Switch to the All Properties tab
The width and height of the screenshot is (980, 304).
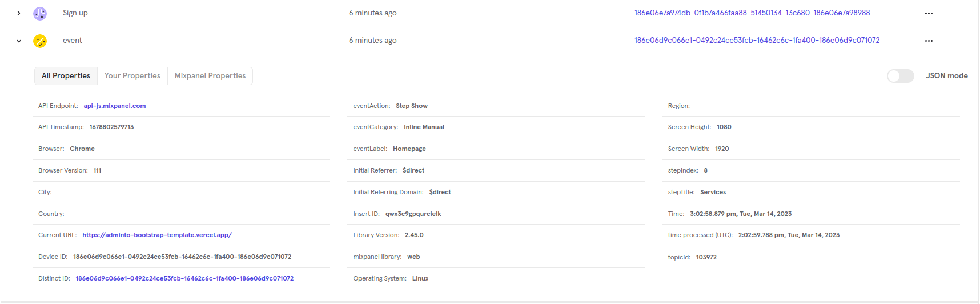point(66,76)
